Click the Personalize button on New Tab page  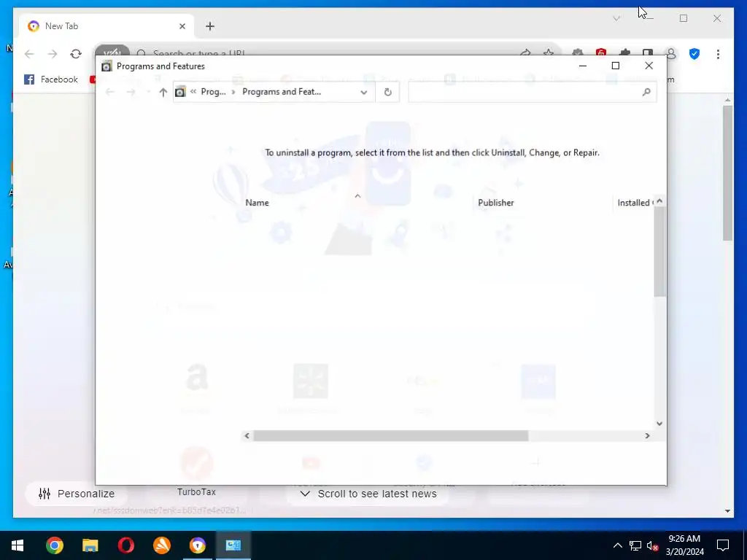click(77, 494)
